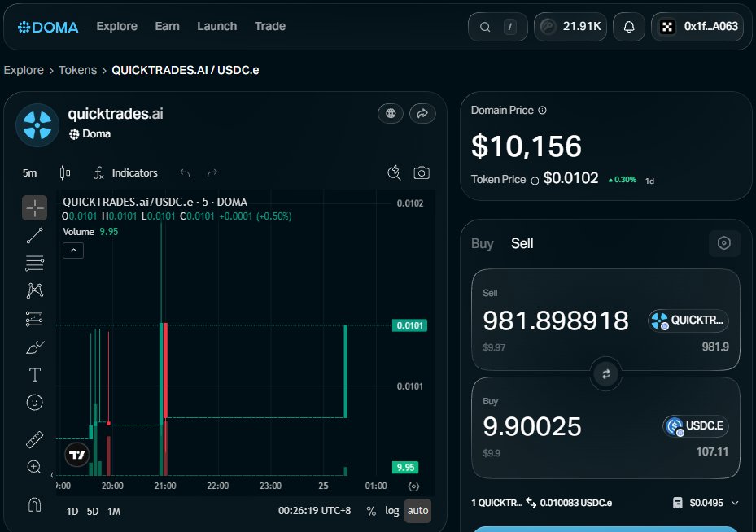
Task: Select the ruler measure tool
Action: (x=35, y=439)
